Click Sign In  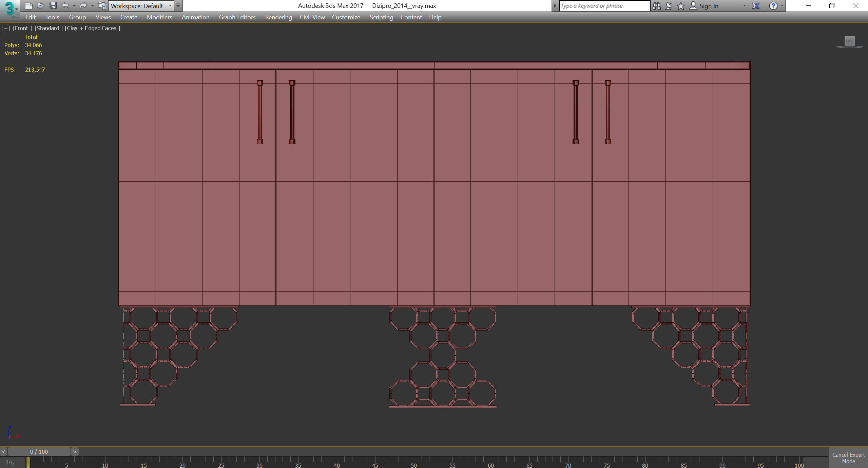(708, 6)
